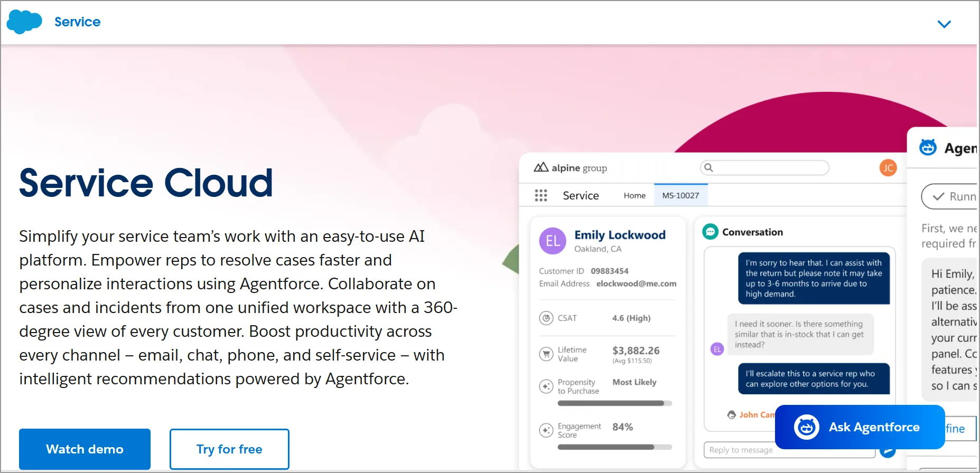The image size is (980, 473).
Task: Expand the Service navigation chevron
Action: click(x=944, y=24)
